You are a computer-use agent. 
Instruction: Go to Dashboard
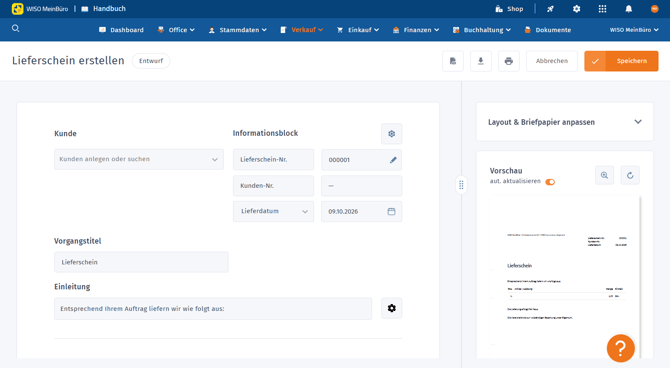[121, 30]
